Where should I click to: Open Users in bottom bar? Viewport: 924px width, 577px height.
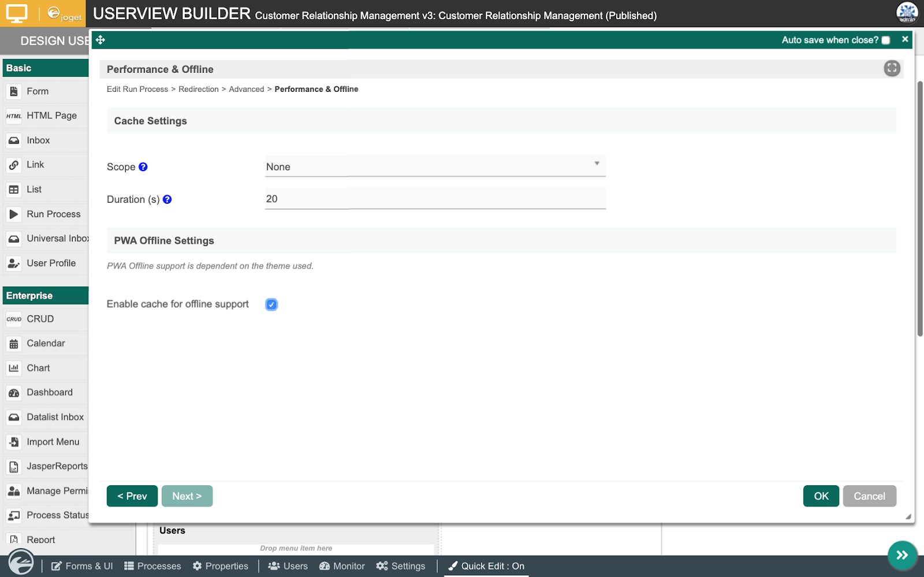(288, 566)
